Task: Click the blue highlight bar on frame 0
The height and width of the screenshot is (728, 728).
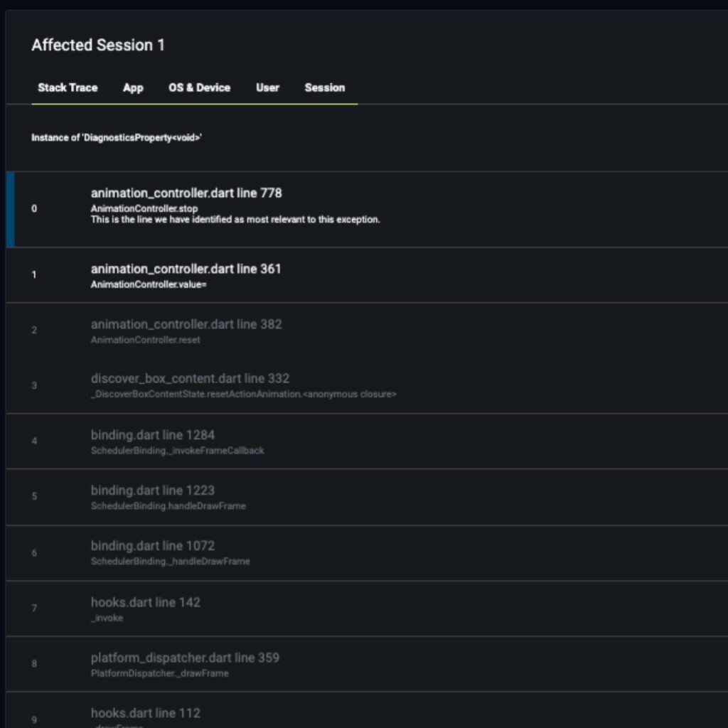Action: 9,208
